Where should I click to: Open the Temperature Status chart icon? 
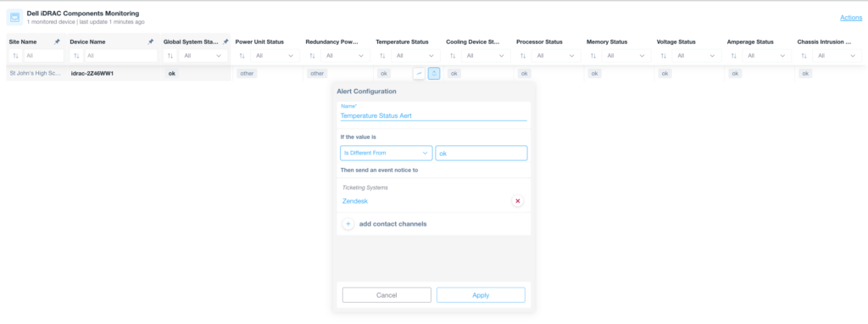point(419,73)
